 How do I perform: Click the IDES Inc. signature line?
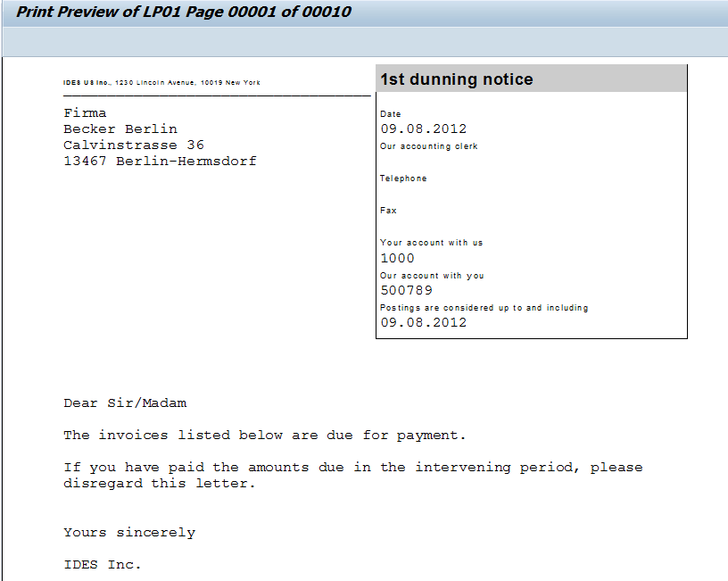coord(103,564)
